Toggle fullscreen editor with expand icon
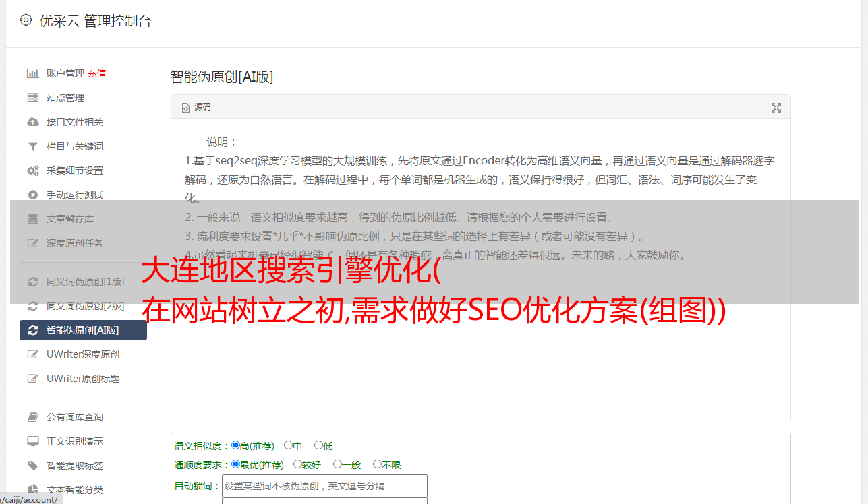The width and height of the screenshot is (868, 504). click(x=776, y=108)
